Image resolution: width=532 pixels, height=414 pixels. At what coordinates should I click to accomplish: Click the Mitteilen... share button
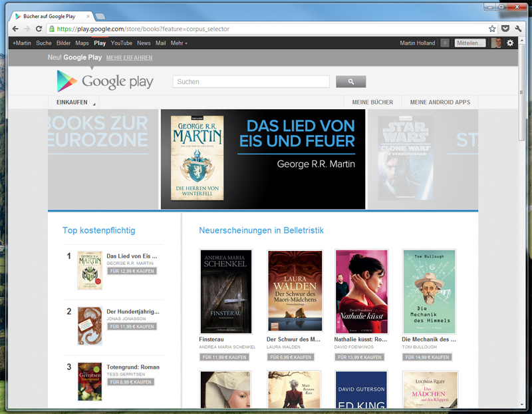tap(470, 43)
